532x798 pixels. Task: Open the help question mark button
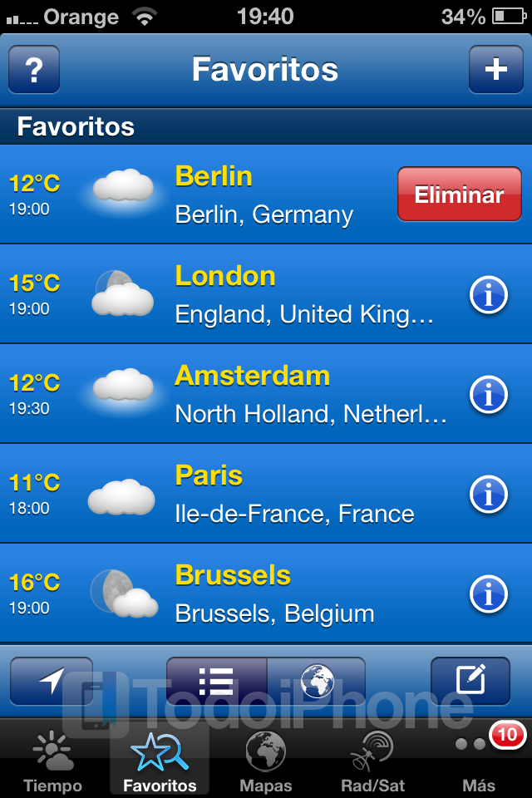point(34,69)
